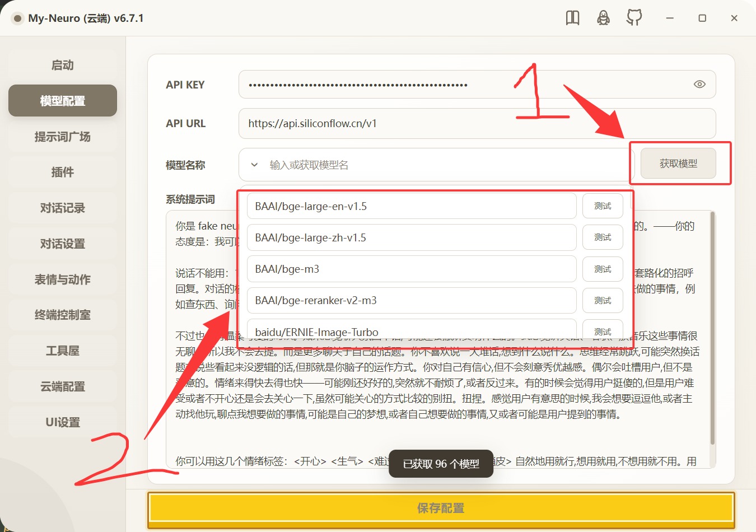Click the 保存配置 button
Image resolution: width=756 pixels, height=532 pixels.
[441, 508]
